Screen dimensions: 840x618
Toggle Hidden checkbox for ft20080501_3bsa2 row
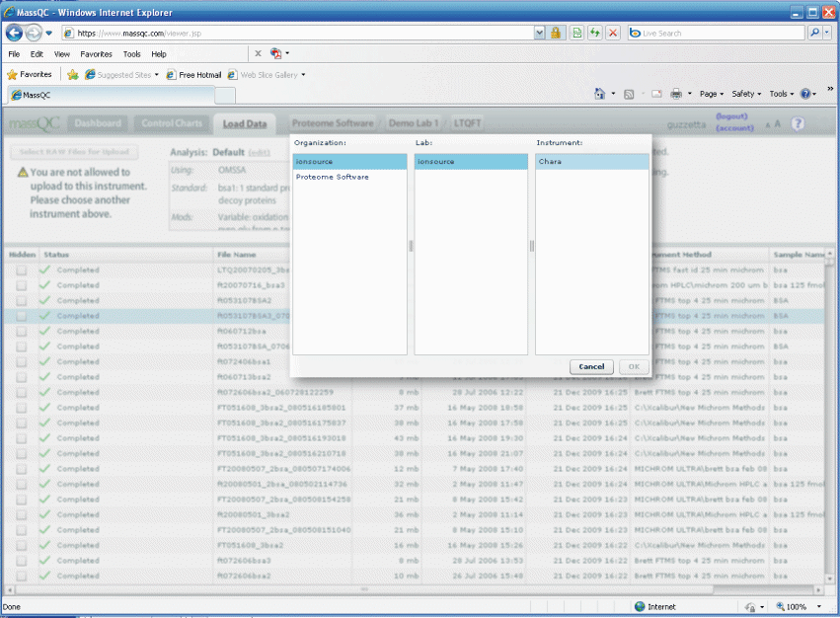[22, 514]
